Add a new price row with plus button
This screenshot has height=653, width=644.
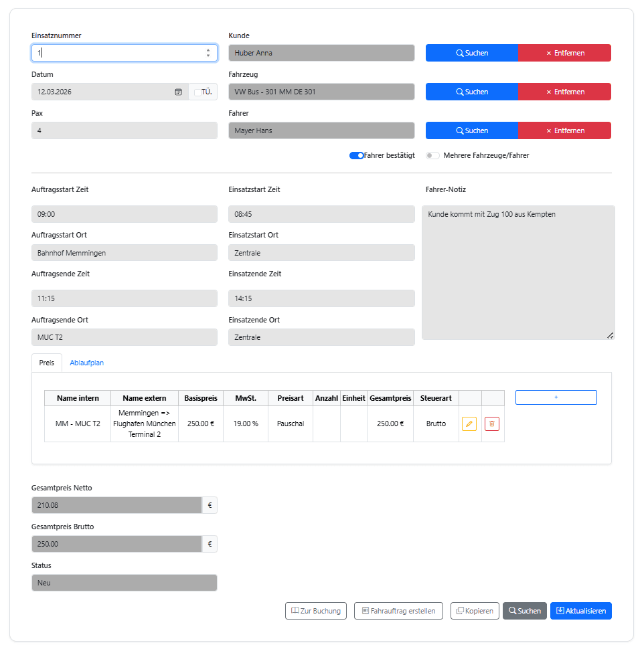[x=556, y=397]
